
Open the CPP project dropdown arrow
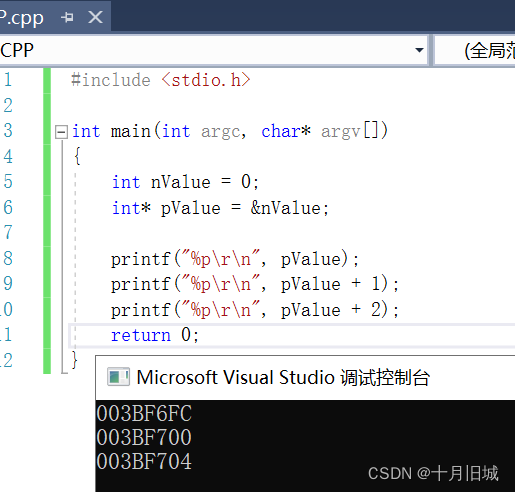419,50
